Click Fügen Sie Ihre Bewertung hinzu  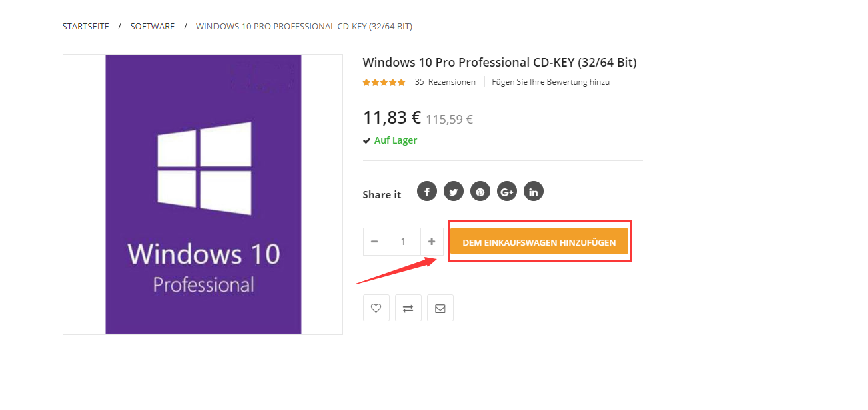click(x=550, y=82)
